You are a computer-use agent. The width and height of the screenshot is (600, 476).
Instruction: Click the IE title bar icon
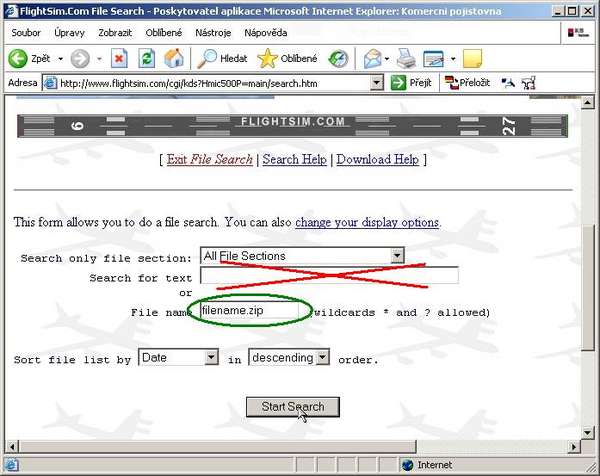[x=11, y=11]
